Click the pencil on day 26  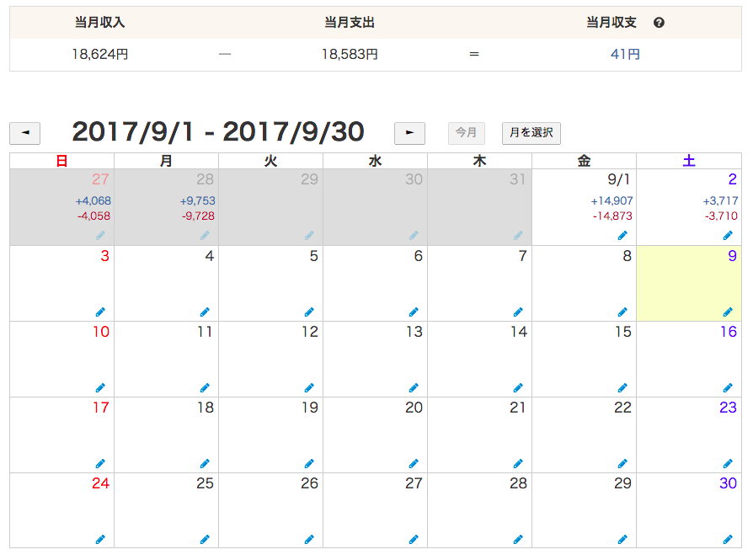coord(309,539)
